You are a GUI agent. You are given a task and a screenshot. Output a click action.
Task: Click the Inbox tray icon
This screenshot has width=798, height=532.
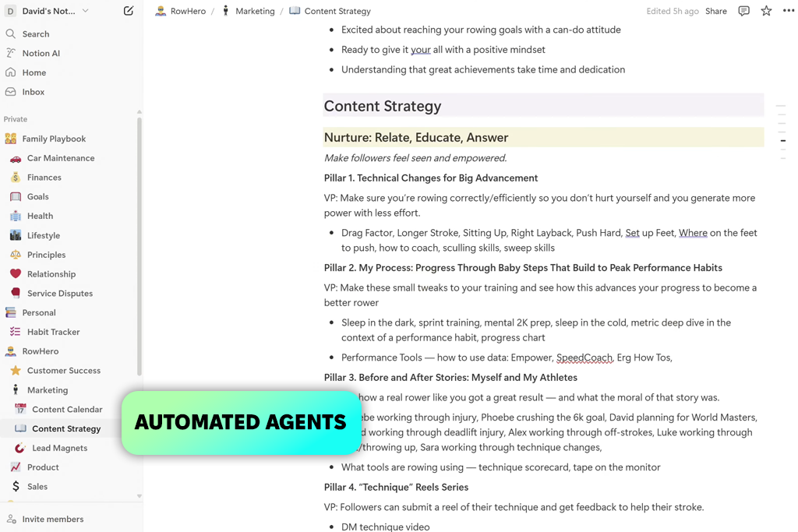11,92
